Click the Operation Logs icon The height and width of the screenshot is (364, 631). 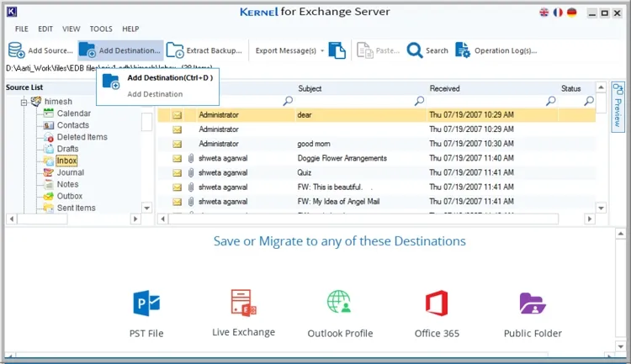click(463, 50)
